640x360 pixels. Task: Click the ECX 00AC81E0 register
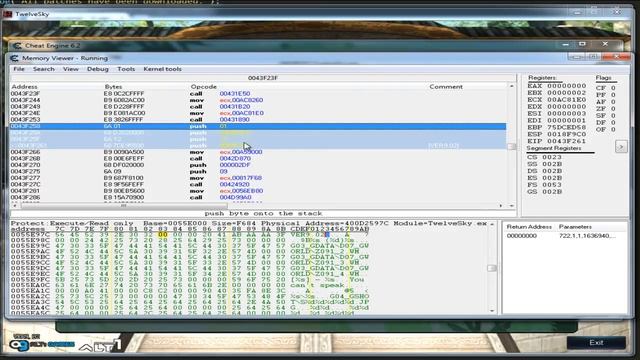556,100
